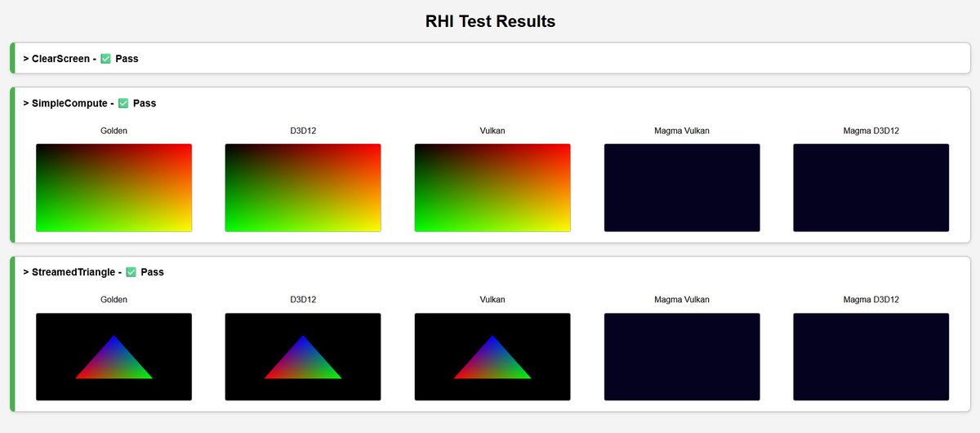Screen dimensions: 980x433
Task: Click the Magma Vulkan label under SimpleCompute
Action: pyautogui.click(x=682, y=131)
